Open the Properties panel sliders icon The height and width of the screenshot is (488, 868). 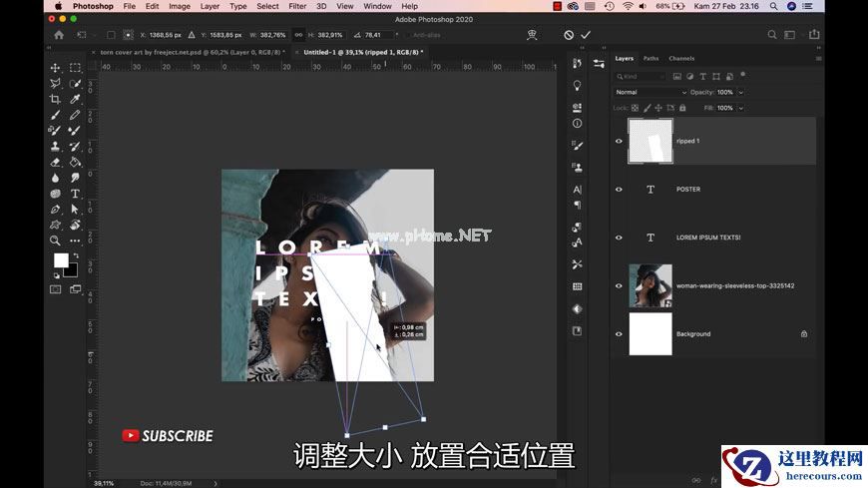coord(599,64)
